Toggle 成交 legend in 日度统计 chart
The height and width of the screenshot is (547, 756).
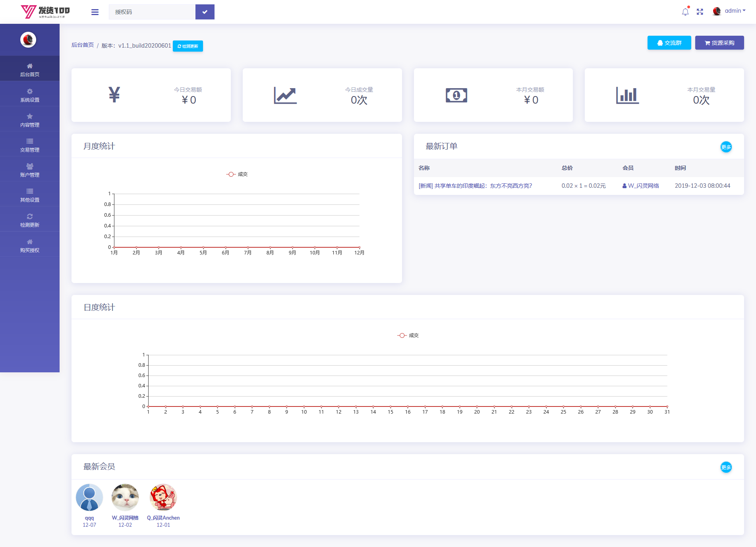(408, 335)
